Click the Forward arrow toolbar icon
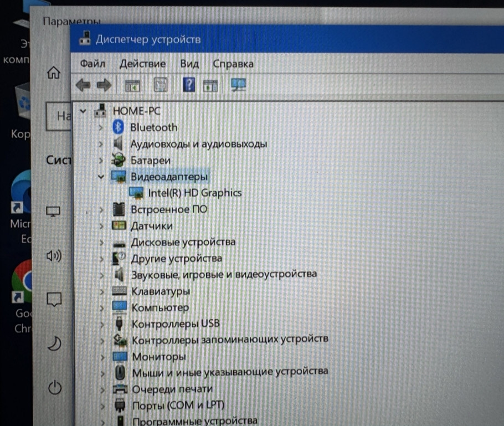This screenshot has width=504, height=426. (104, 85)
